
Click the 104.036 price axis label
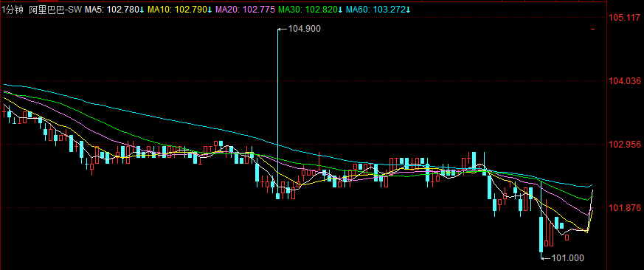[x=625, y=80]
